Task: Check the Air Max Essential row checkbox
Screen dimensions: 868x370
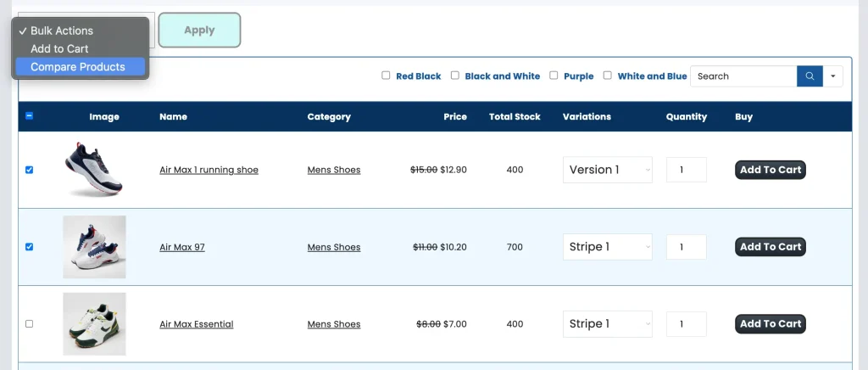Action: (x=30, y=324)
